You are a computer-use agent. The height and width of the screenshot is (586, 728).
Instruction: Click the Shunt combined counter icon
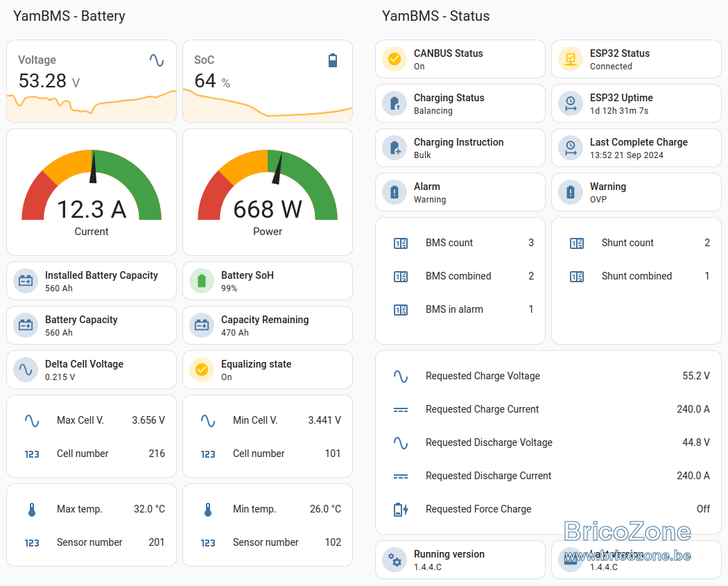577,277
